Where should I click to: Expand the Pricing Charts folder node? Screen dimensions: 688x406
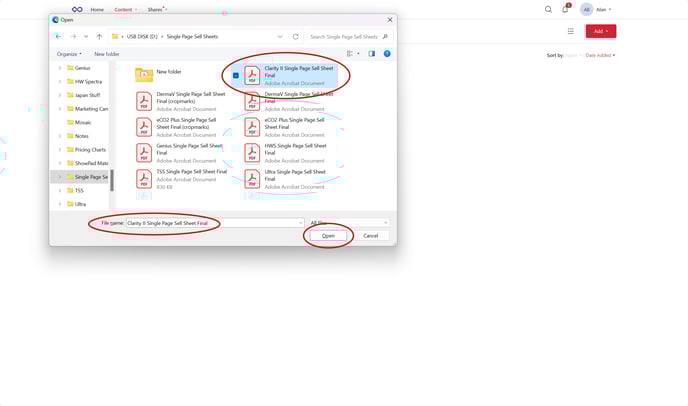[x=59, y=149]
